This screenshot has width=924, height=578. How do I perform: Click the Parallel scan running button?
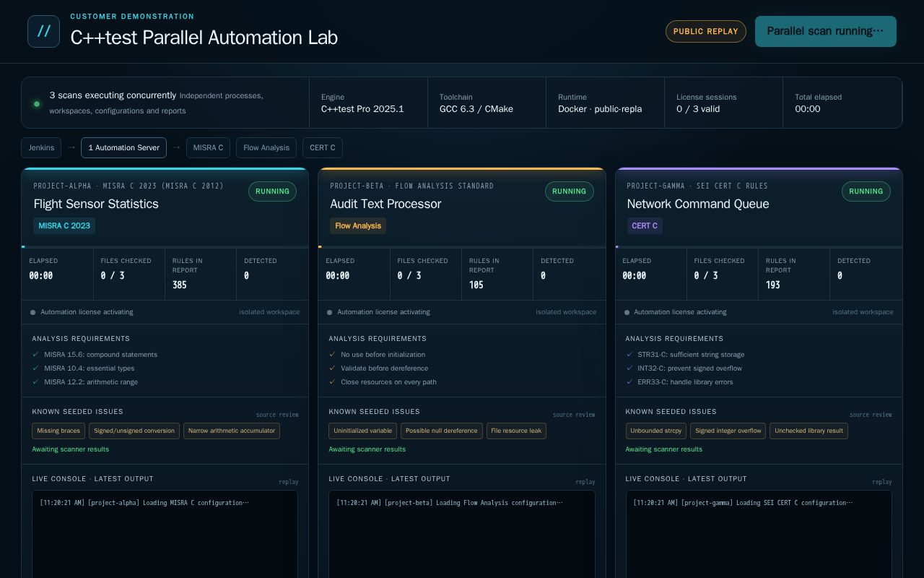(x=825, y=31)
